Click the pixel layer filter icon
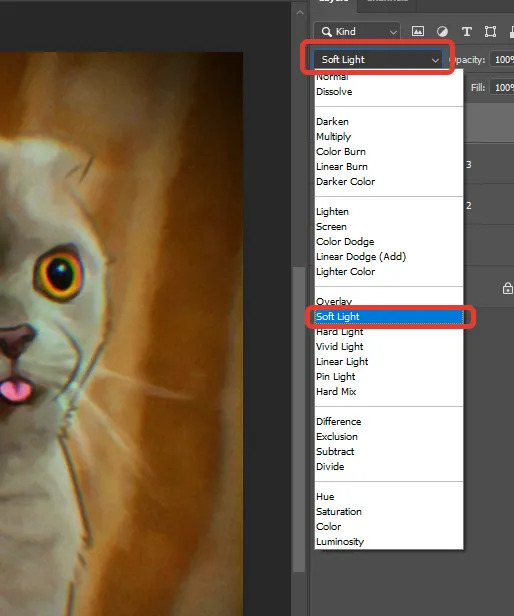Screen dimensions: 514x616 [417, 31]
